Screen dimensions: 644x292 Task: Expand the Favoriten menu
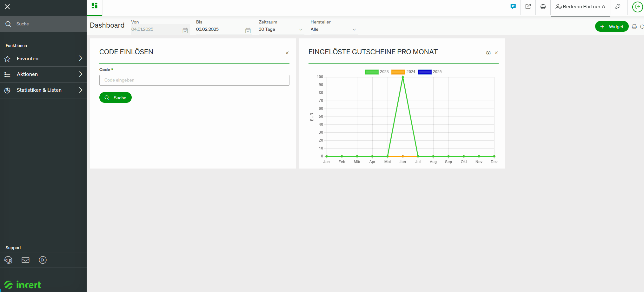click(x=43, y=59)
